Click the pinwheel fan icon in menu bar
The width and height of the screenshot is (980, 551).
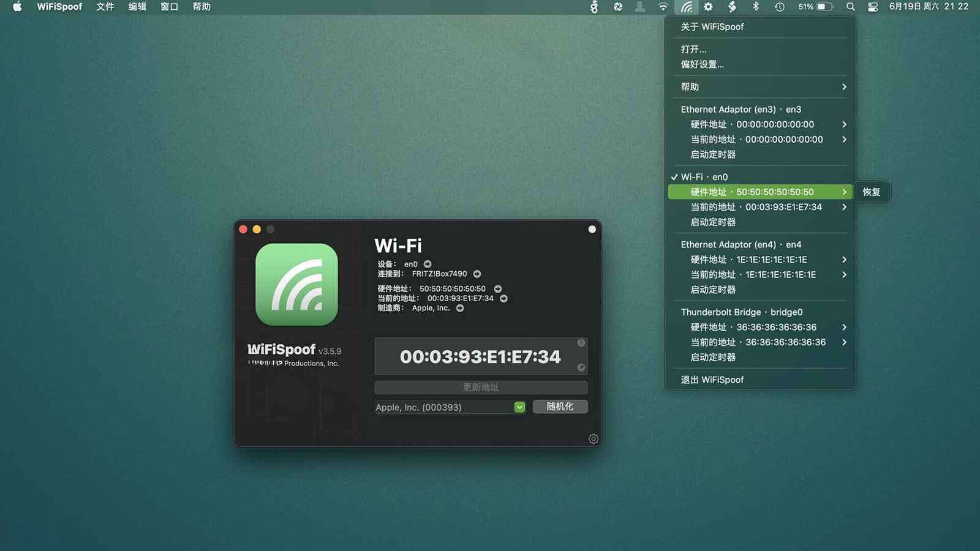(618, 7)
